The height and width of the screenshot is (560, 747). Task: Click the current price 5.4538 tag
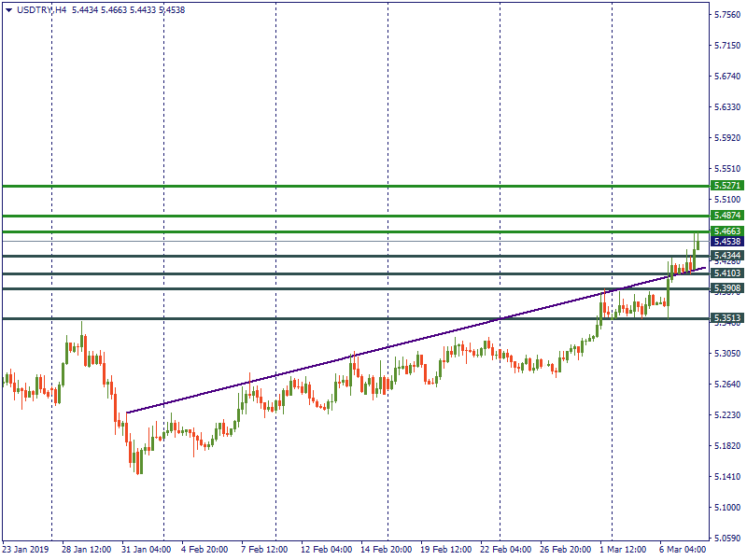726,242
